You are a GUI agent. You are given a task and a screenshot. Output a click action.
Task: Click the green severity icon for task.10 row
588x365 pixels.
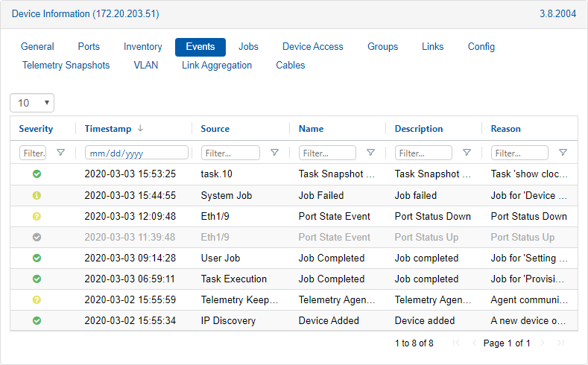coord(37,174)
